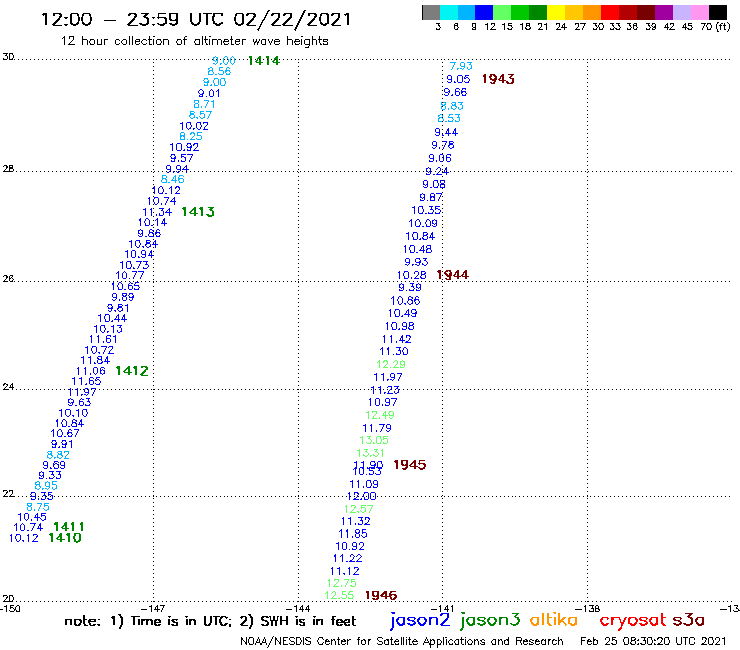The height and width of the screenshot is (650, 740).
Task: Click the jason2 satellite legend label
Action: pyautogui.click(x=420, y=621)
